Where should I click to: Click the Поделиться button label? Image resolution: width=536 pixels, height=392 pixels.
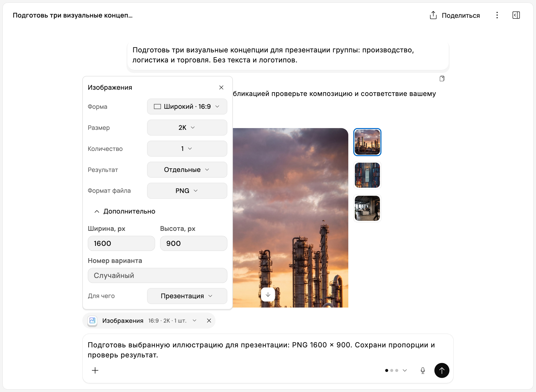[461, 16]
